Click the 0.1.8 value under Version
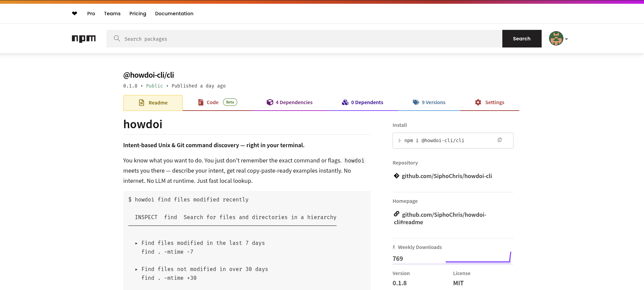Screen dimensions: 644x290 [400, 283]
